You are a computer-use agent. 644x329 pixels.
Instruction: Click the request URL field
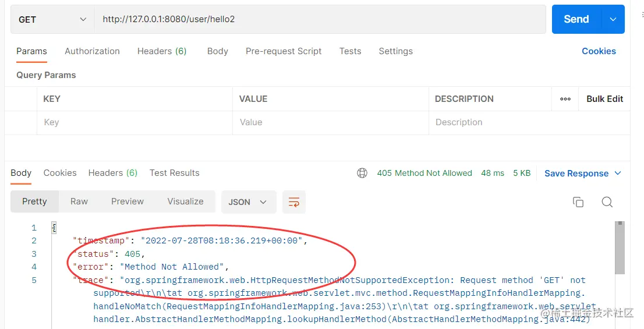pos(320,19)
